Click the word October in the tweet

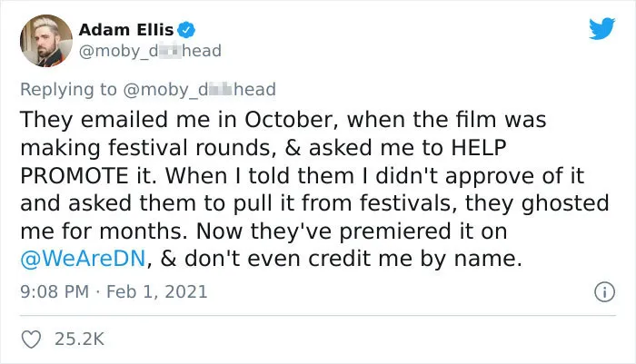pyautogui.click(x=292, y=120)
